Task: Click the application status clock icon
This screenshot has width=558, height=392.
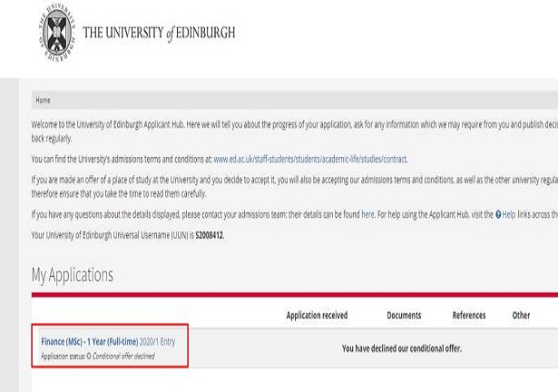Action: point(89,356)
